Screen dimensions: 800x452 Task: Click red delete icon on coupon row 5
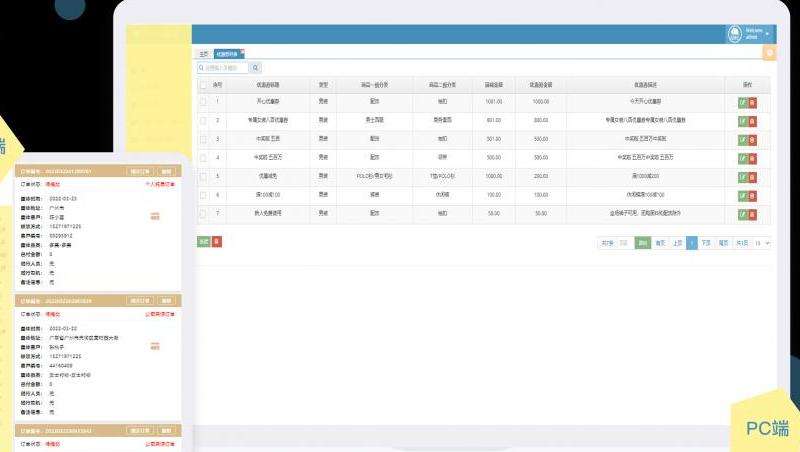(x=752, y=177)
